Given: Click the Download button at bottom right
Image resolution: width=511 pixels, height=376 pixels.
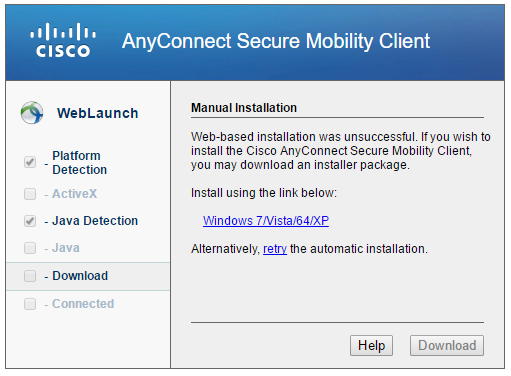Looking at the screenshot, I should click(x=447, y=345).
